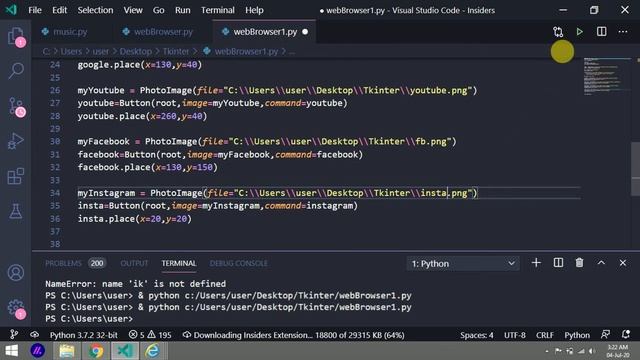The height and width of the screenshot is (360, 640).
Task: Open the '1: Python' terminal selector dropdown
Action: [463, 264]
